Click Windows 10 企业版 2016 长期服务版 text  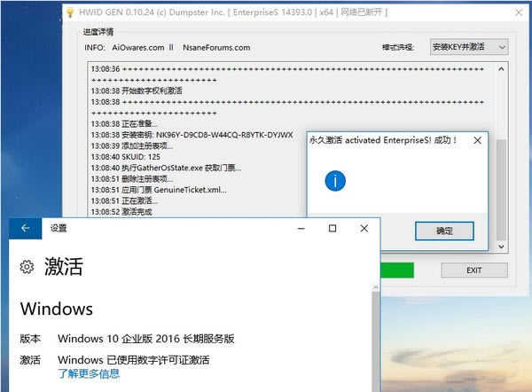tap(146, 339)
